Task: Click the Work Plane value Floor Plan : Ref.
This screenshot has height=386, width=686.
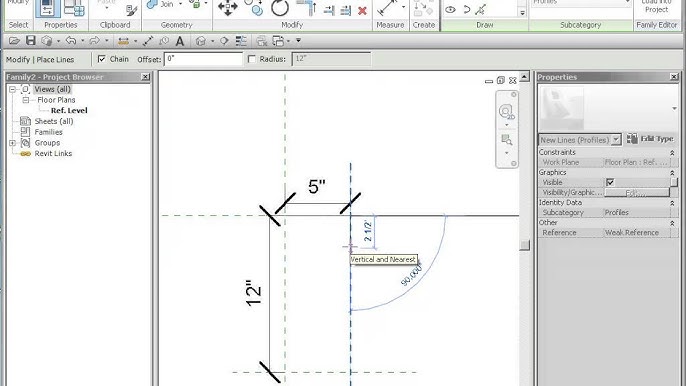Action: tap(637, 162)
